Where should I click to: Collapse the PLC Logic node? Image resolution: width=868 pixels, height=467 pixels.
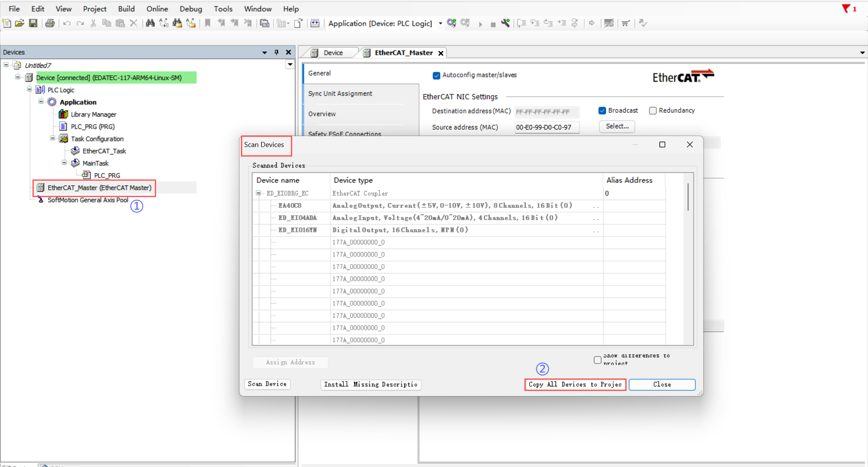(29, 89)
